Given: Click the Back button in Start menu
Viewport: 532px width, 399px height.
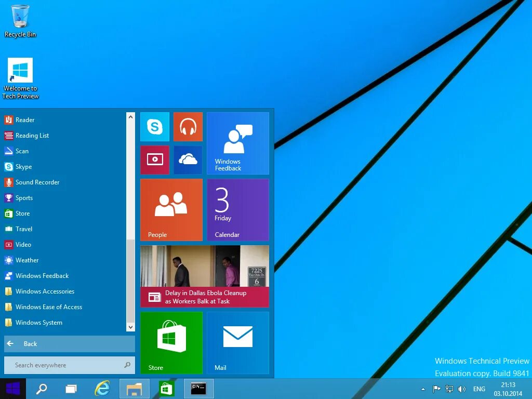Looking at the screenshot, I should point(69,344).
